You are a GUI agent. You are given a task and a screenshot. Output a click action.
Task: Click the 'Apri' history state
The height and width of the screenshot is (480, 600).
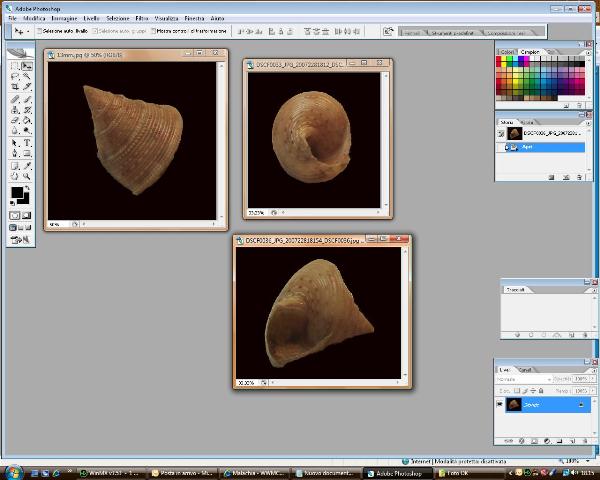529,146
